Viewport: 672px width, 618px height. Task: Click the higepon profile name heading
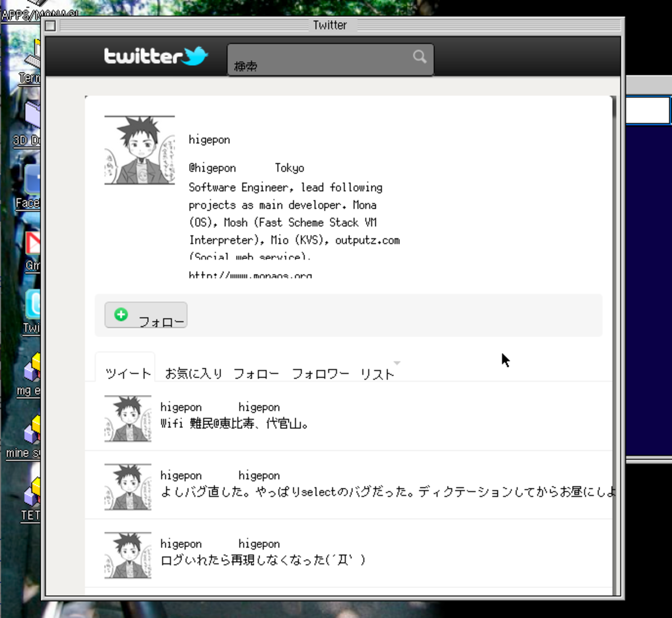[209, 140]
